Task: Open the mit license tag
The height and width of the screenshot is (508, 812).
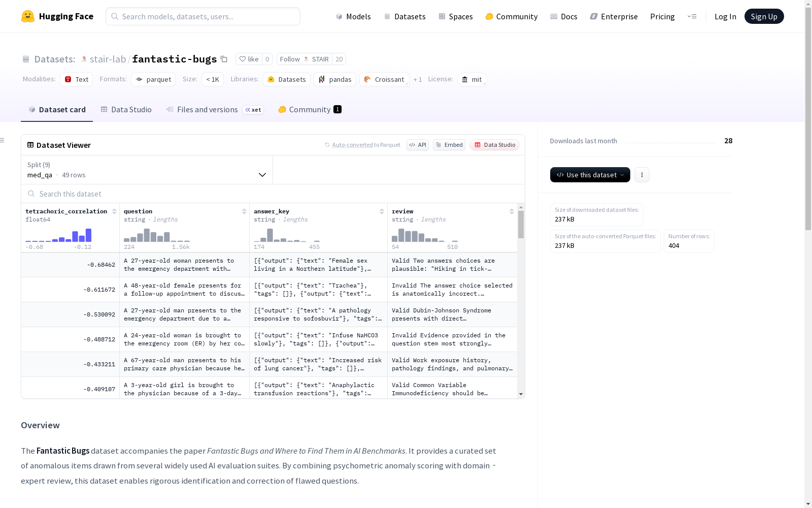Action: tap(472, 79)
